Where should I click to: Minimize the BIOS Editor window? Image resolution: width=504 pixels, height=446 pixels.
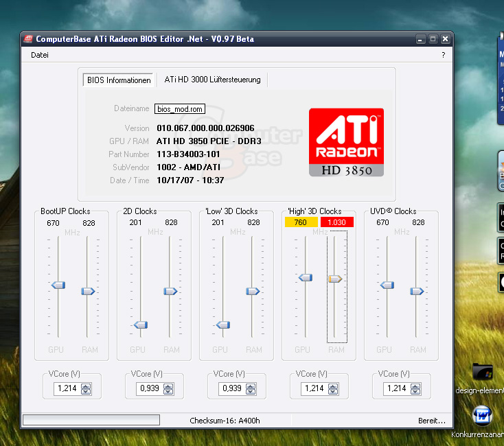click(x=420, y=39)
